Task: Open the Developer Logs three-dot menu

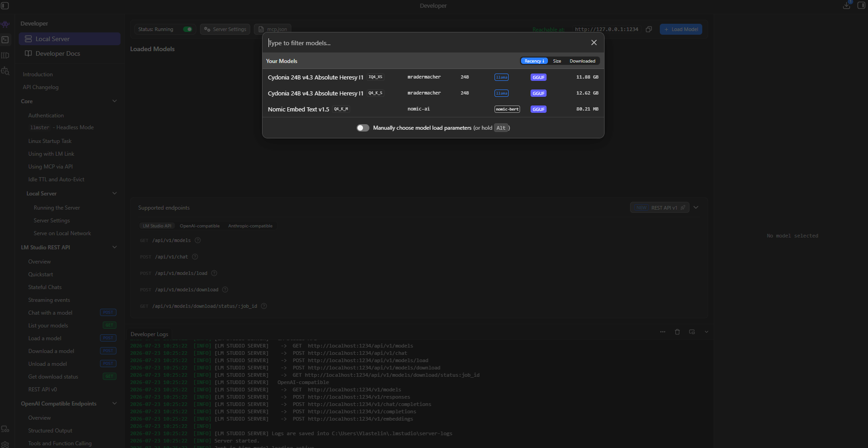Action: coord(663,332)
